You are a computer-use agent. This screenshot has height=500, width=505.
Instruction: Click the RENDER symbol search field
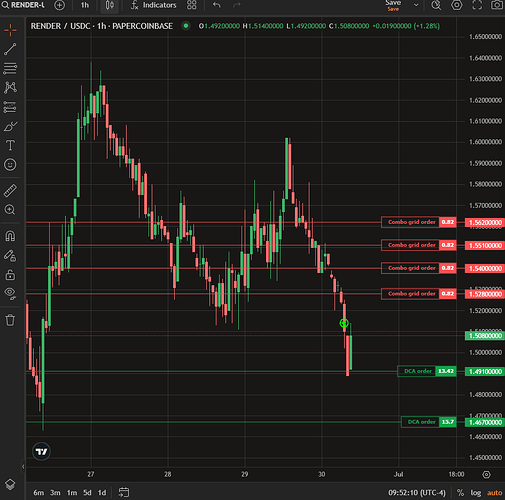tap(23, 5)
